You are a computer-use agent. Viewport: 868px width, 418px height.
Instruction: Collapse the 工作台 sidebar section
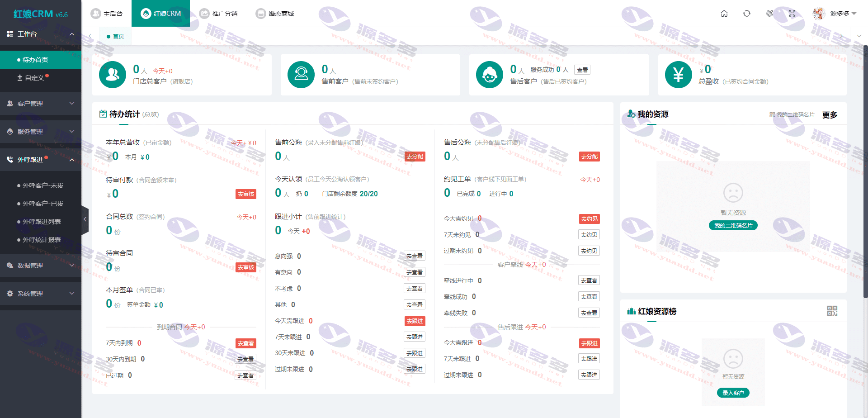click(x=41, y=34)
